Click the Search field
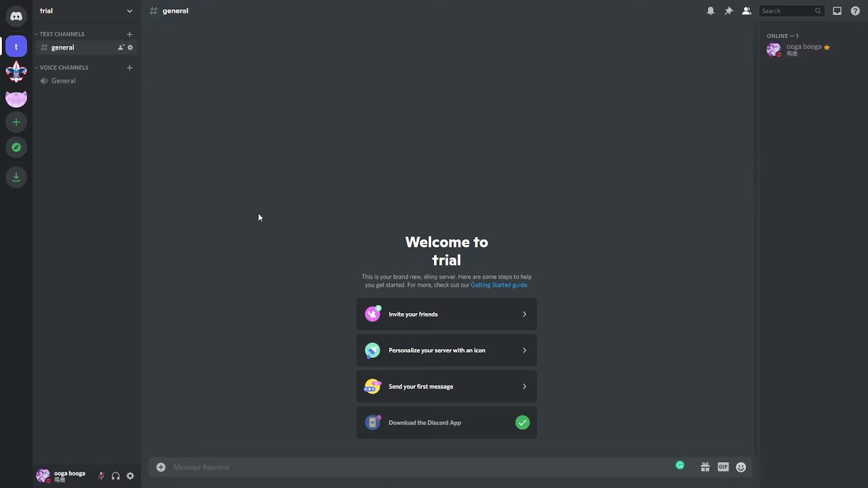 (791, 11)
